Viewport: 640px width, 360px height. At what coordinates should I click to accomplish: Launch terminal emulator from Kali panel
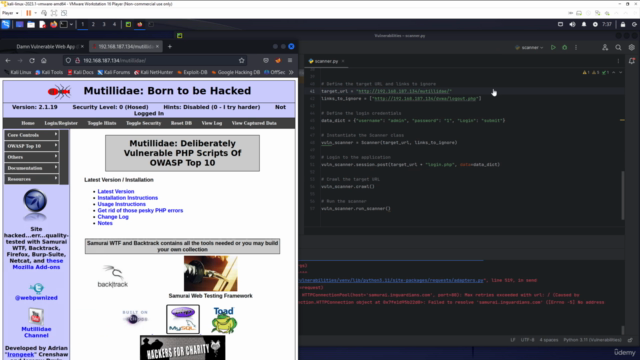click(x=64, y=24)
